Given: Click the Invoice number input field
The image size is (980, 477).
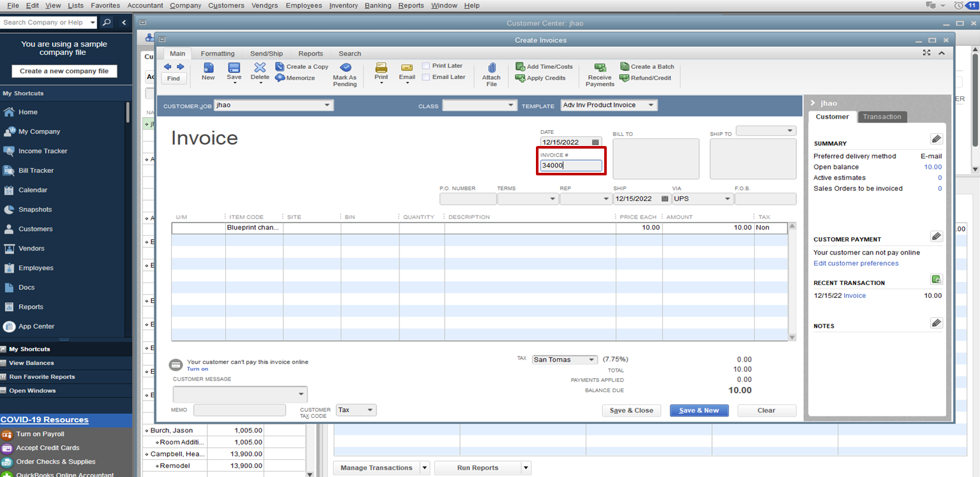Looking at the screenshot, I should tap(570, 166).
